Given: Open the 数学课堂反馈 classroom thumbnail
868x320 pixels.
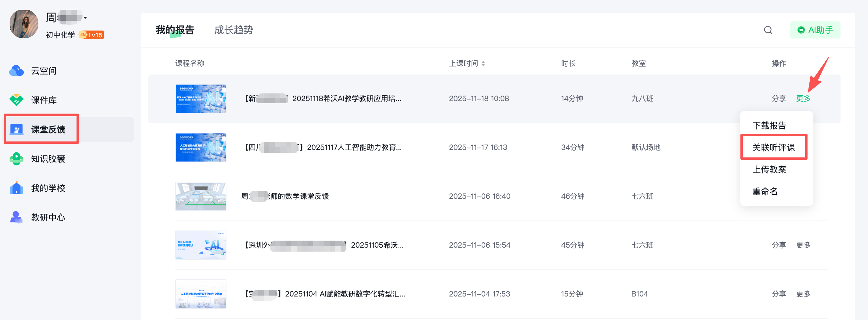Looking at the screenshot, I should (x=201, y=196).
